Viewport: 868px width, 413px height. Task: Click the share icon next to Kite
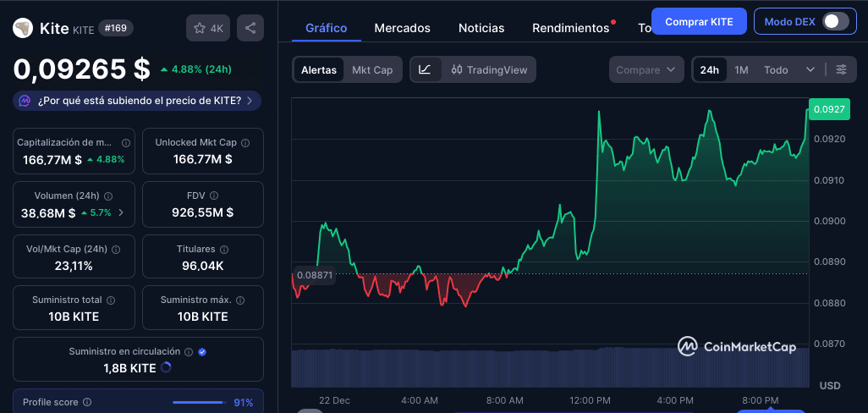pos(250,28)
